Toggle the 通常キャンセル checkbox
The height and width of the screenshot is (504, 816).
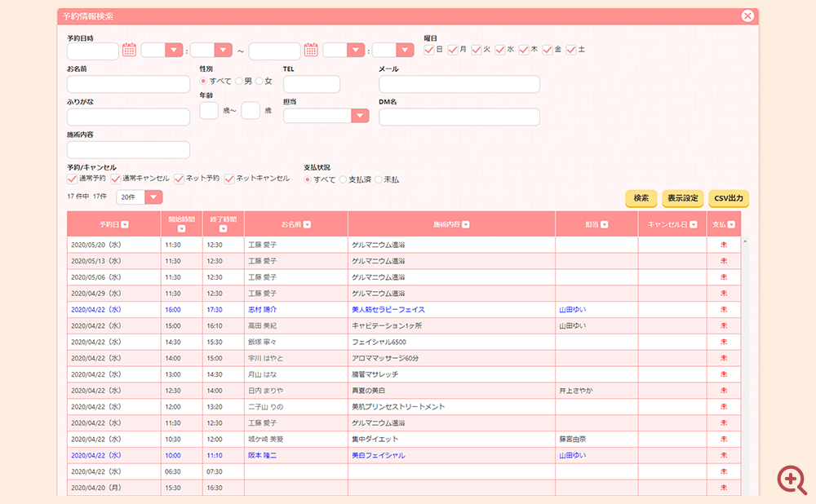pos(116,179)
